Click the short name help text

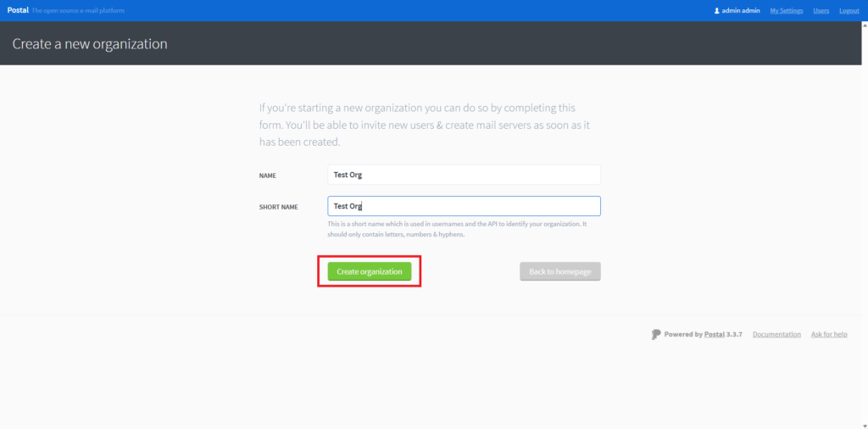(x=457, y=229)
